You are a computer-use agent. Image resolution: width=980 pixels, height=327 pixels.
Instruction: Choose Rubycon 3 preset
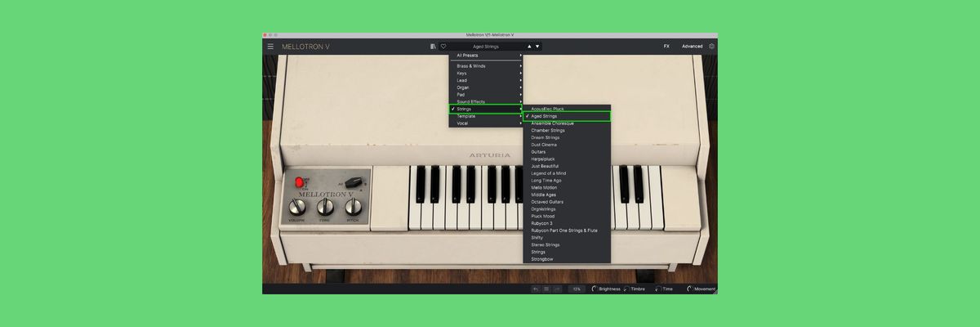click(x=567, y=223)
